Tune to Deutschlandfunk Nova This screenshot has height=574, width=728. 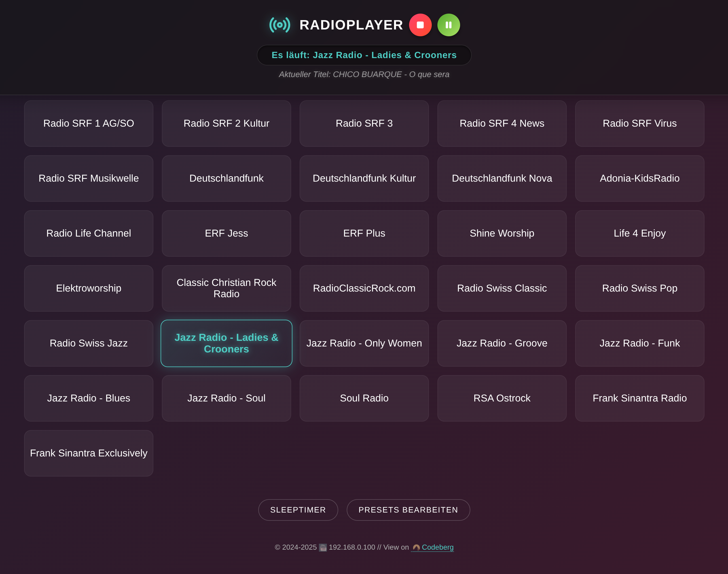tap(502, 178)
